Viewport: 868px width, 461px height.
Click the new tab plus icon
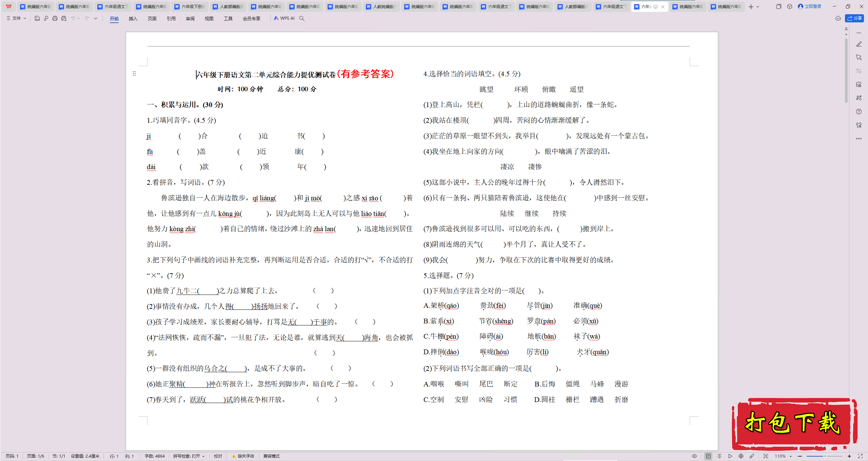[751, 7]
